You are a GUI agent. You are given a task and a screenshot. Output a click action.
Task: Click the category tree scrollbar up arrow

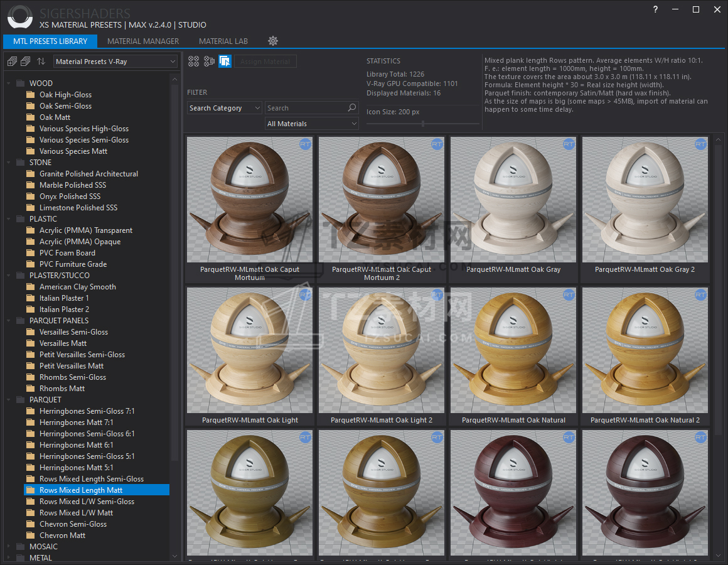174,79
